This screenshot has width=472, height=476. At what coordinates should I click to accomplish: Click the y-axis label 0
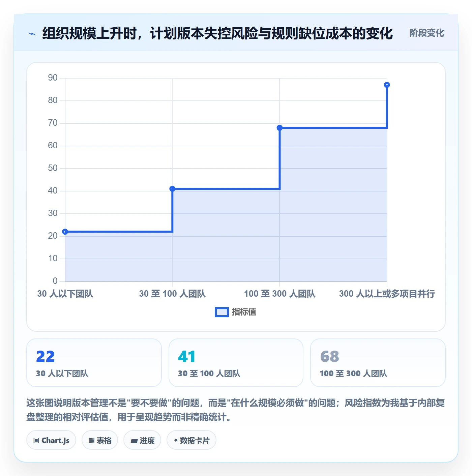pos(55,281)
